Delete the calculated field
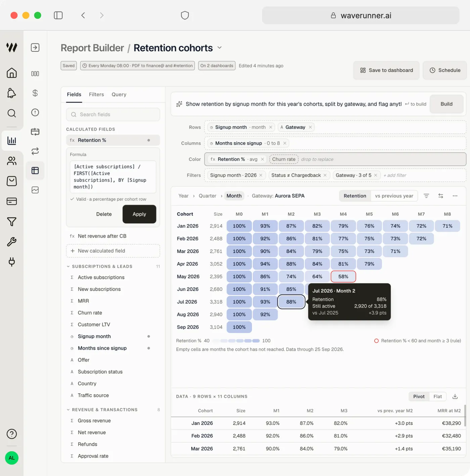Image resolution: width=470 pixels, height=476 pixels. [x=104, y=214]
